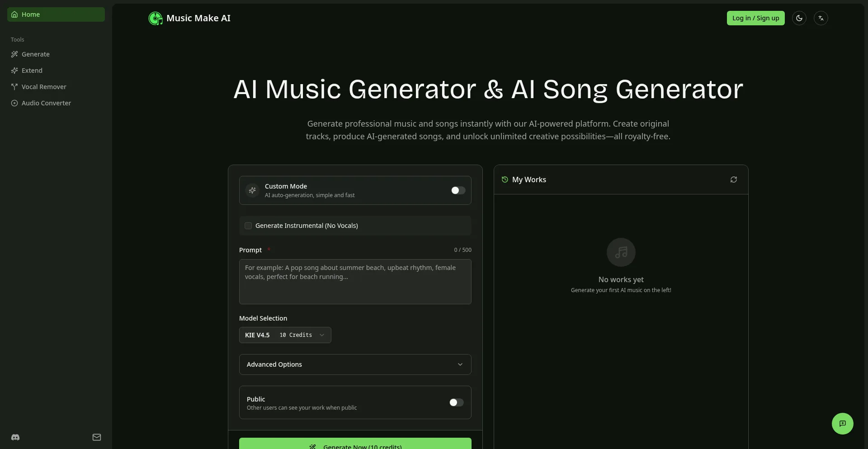The width and height of the screenshot is (868, 449).
Task: Select the Generate tool in the sidebar
Action: (35, 54)
